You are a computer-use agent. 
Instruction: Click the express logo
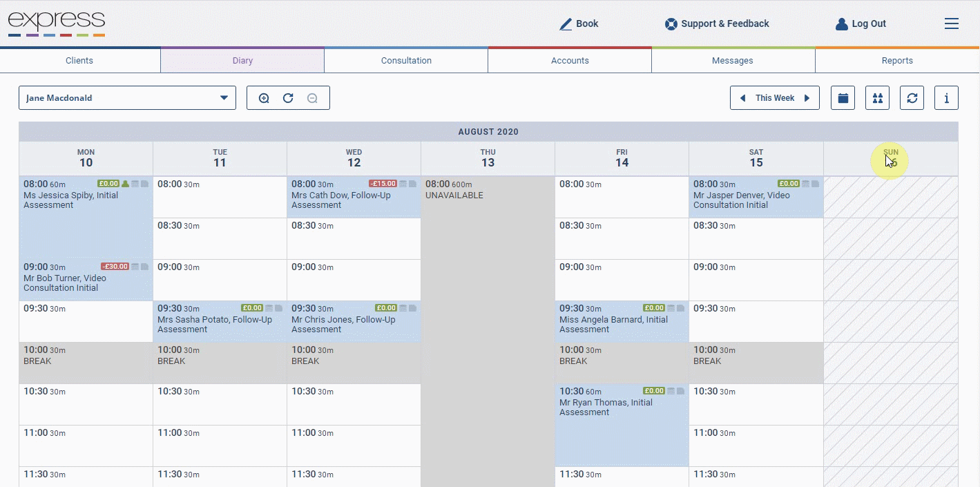click(x=57, y=23)
